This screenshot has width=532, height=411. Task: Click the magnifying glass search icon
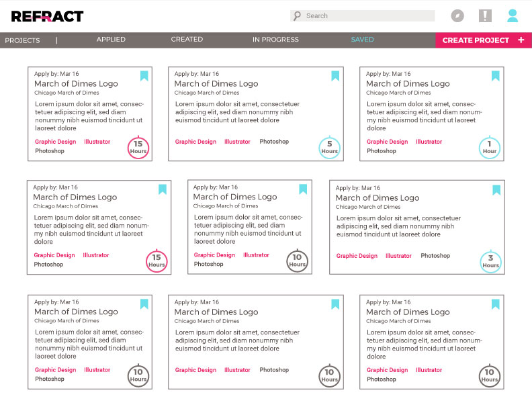pos(297,16)
